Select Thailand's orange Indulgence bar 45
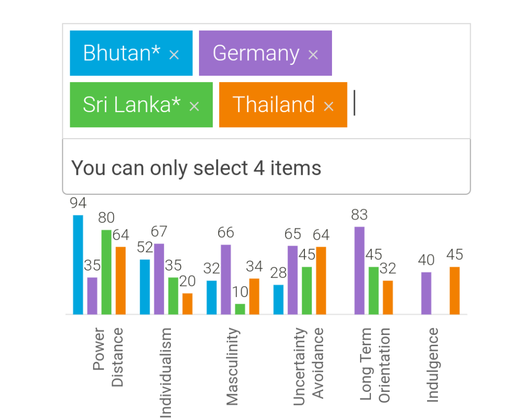532x419 pixels. tap(455, 291)
